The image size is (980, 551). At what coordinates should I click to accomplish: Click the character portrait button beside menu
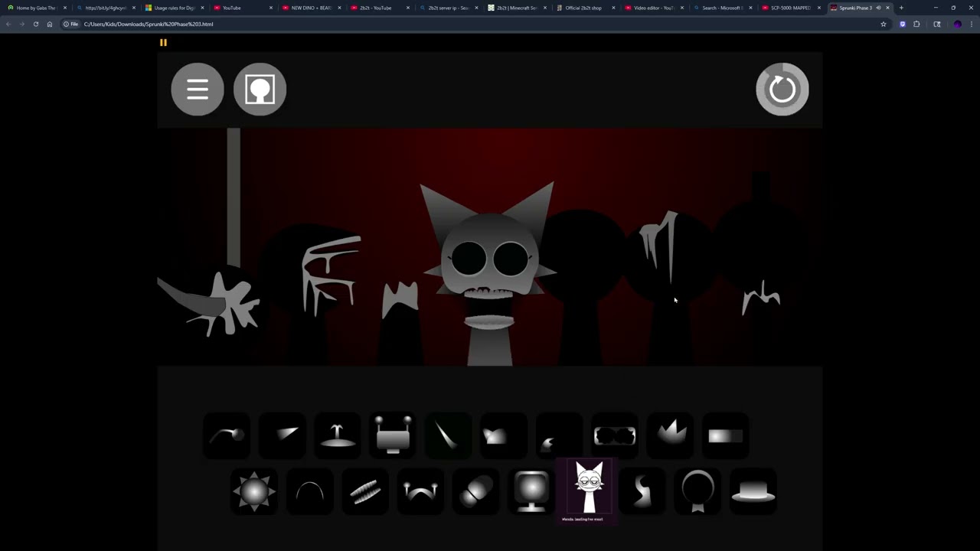[260, 90]
